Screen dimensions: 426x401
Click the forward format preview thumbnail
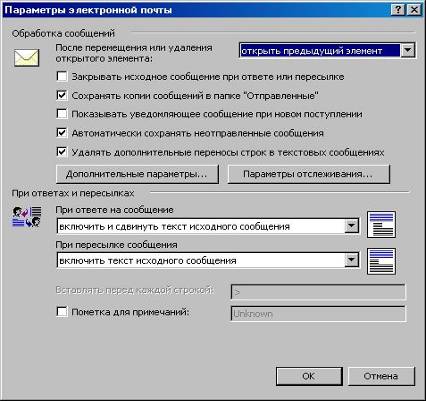coord(381,261)
